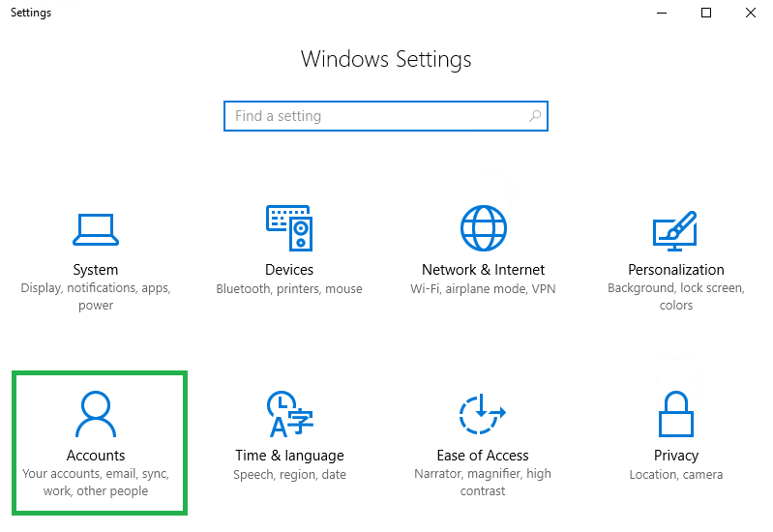The width and height of the screenshot is (773, 532).
Task: Select the Accounts label
Action: (x=96, y=455)
